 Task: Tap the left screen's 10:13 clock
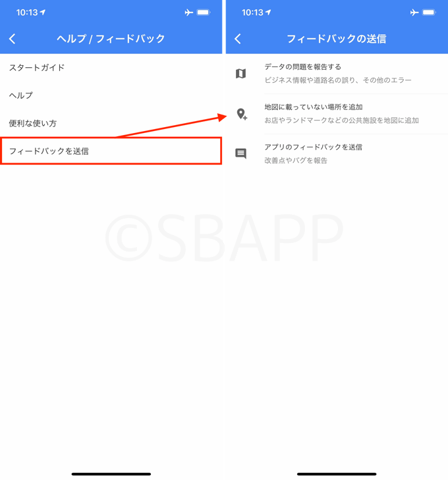click(27, 13)
